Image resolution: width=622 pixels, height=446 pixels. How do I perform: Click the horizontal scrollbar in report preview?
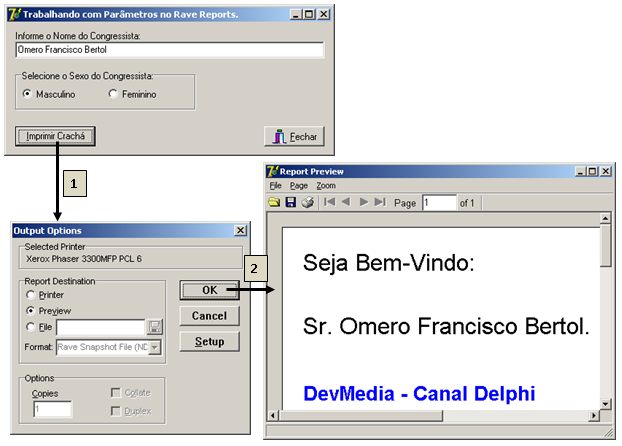coord(440,416)
